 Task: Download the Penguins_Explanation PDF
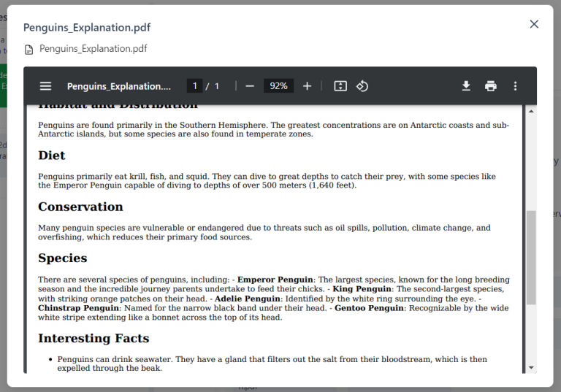(466, 86)
